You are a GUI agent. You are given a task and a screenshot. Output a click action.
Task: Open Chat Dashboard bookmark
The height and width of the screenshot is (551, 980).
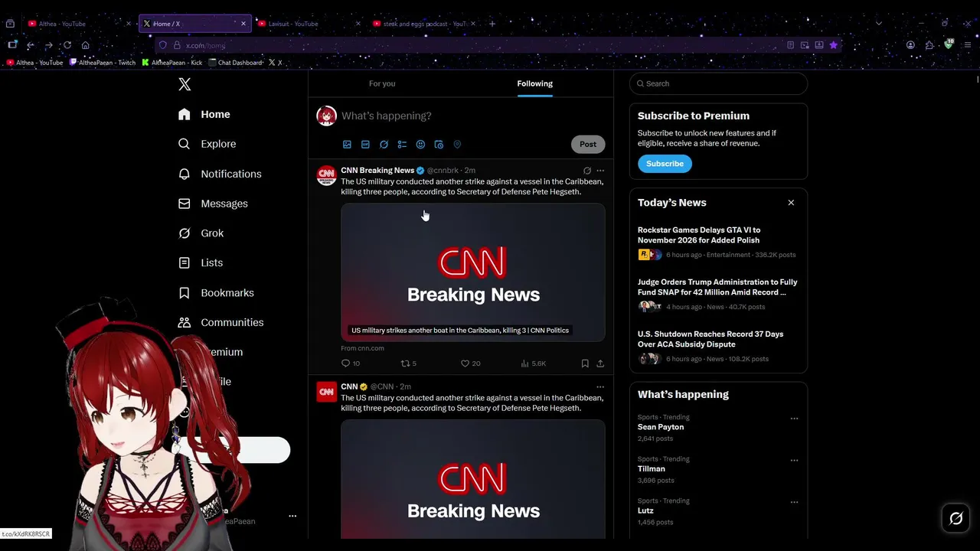click(236, 63)
